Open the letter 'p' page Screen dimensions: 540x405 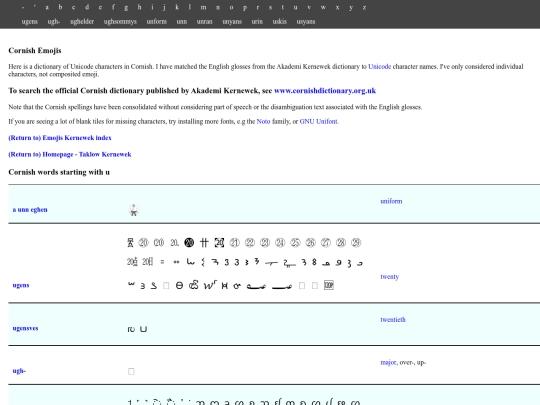point(245,7)
